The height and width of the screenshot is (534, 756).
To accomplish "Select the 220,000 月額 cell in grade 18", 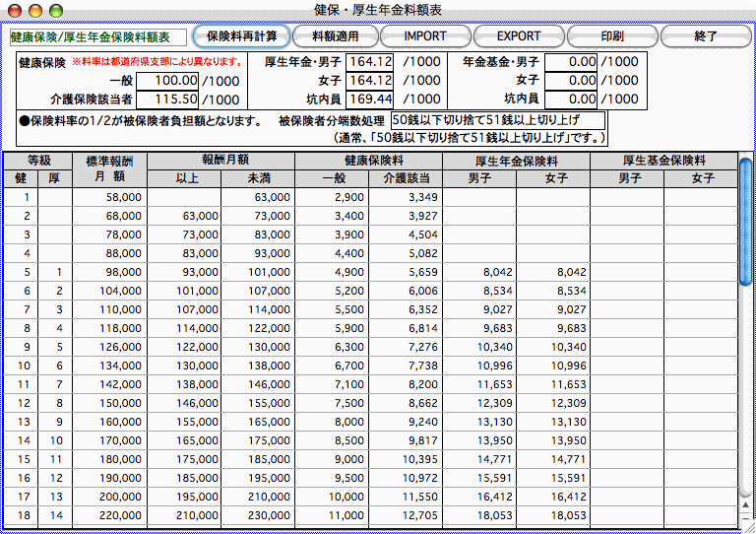I will [110, 515].
